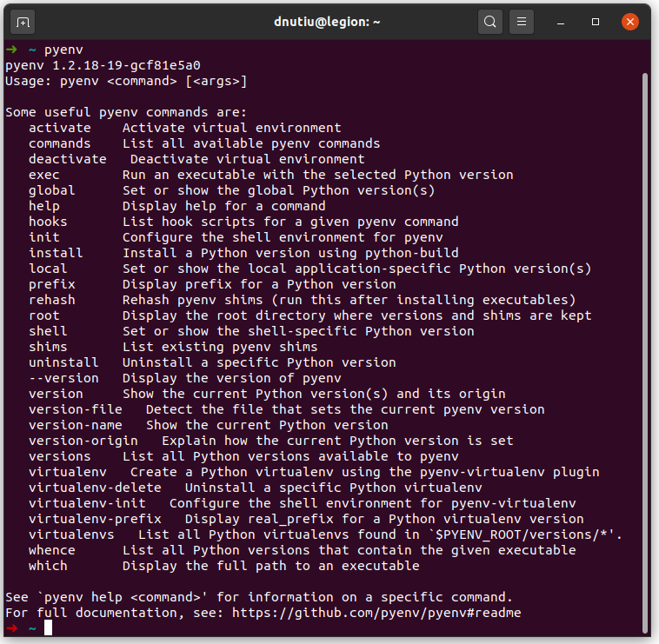Click the '$PYENV_ROOT/versions/*' path text

tap(522, 534)
